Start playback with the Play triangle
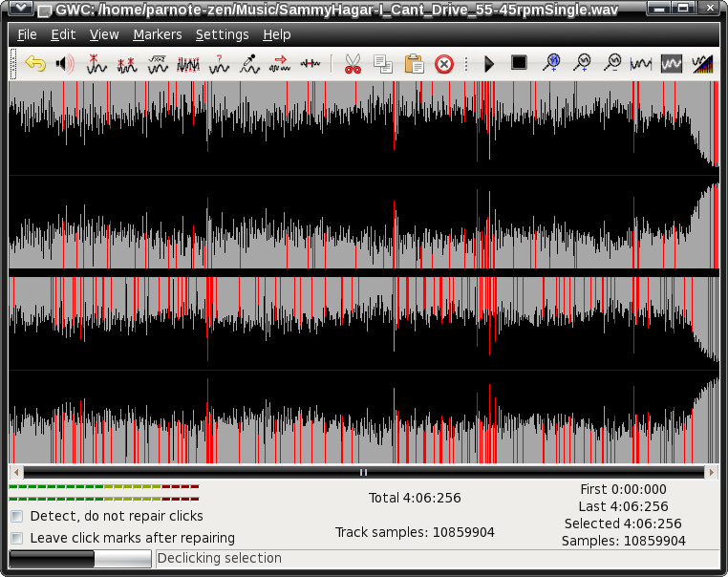The height and width of the screenshot is (577, 728). click(489, 64)
